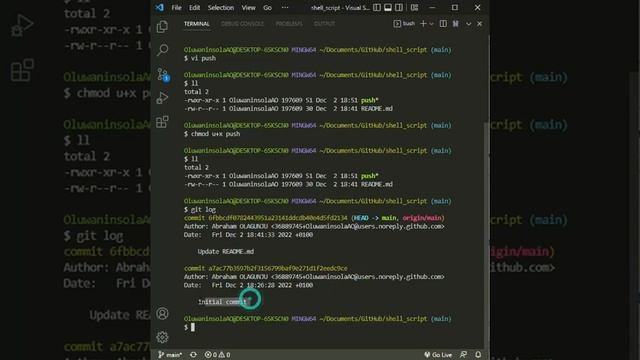
Task: Click the terminal cursor prompt line
Action: pos(189,327)
